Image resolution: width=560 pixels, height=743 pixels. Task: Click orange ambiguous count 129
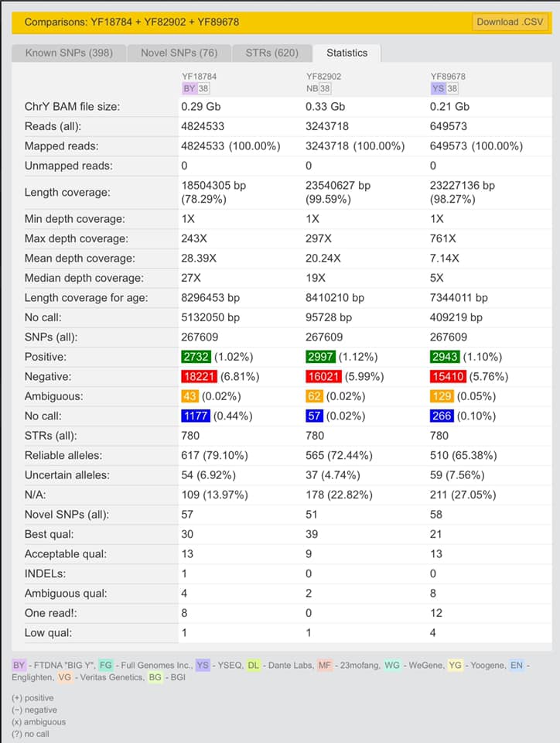click(x=441, y=395)
